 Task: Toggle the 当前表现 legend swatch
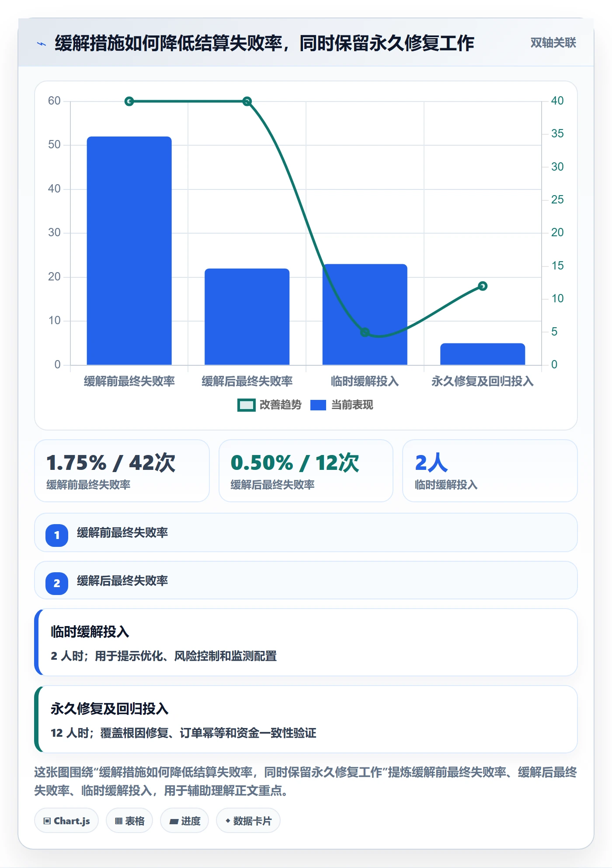(318, 405)
